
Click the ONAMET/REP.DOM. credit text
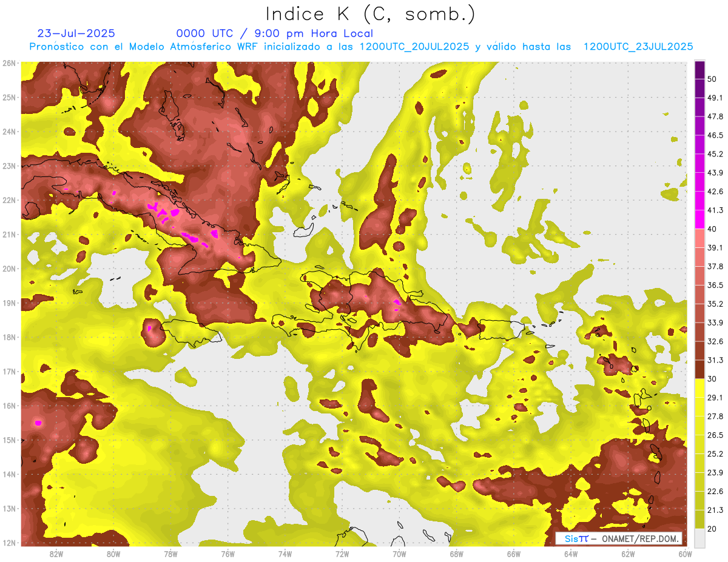[x=639, y=538]
